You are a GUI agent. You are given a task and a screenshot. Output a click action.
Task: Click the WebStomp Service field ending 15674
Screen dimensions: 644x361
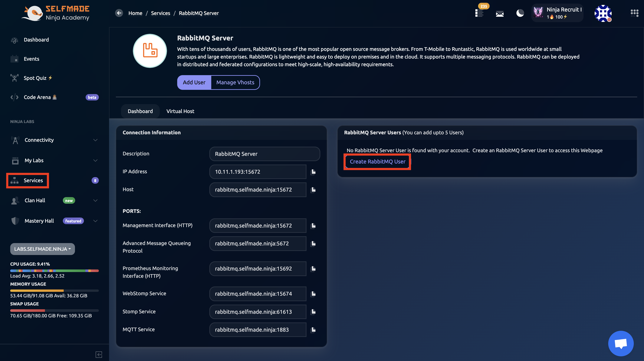pos(258,294)
